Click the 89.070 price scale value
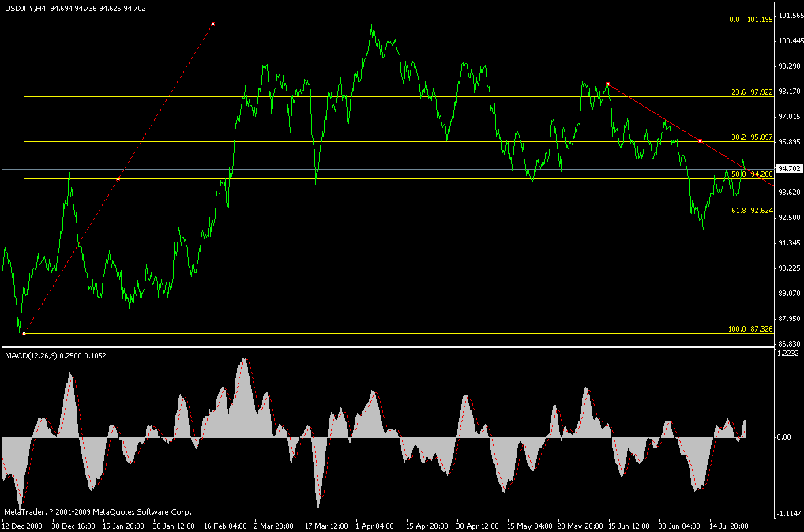The image size is (804, 532). 790,294
